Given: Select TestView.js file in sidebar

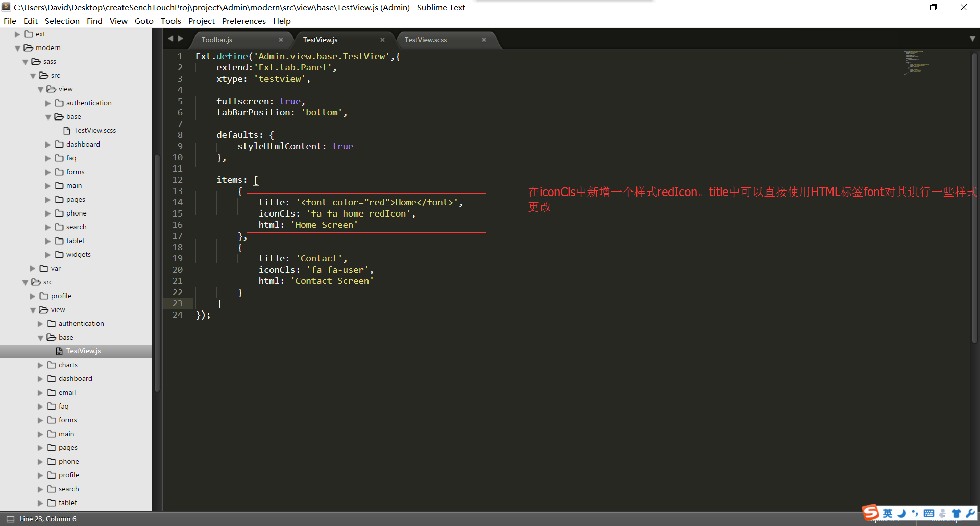Looking at the screenshot, I should (x=83, y=351).
